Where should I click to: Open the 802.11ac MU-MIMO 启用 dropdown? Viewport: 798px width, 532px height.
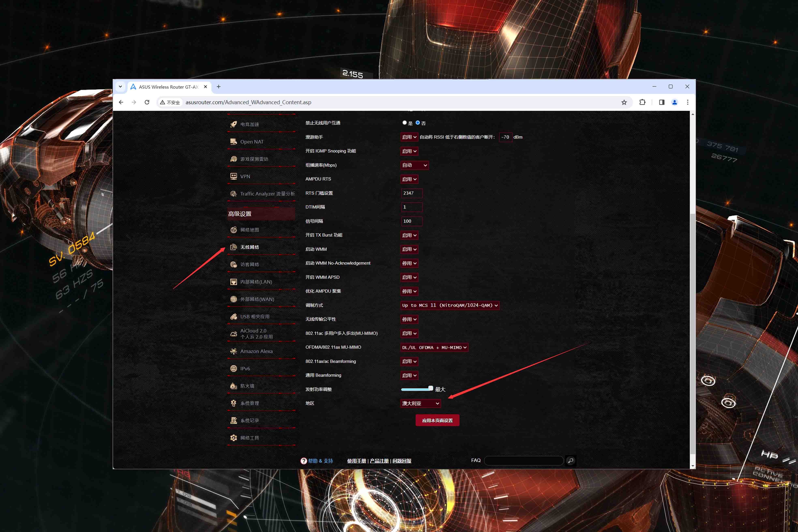click(x=409, y=334)
